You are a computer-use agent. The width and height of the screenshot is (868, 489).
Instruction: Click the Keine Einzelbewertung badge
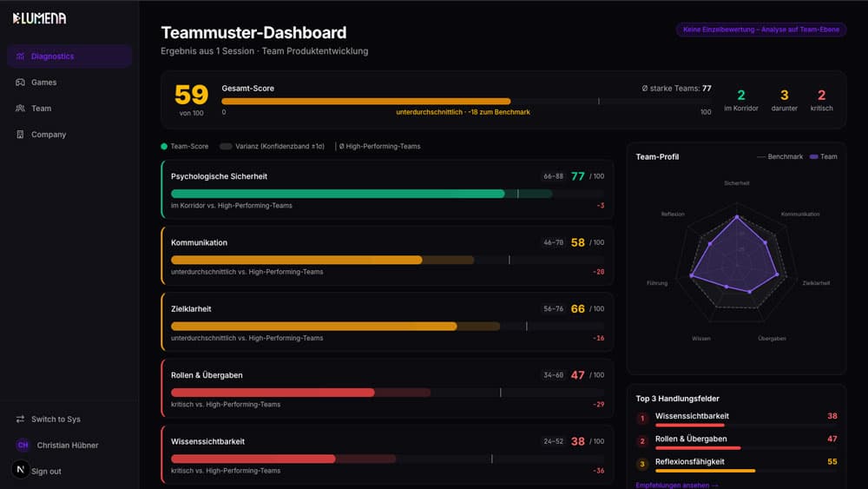coord(760,30)
